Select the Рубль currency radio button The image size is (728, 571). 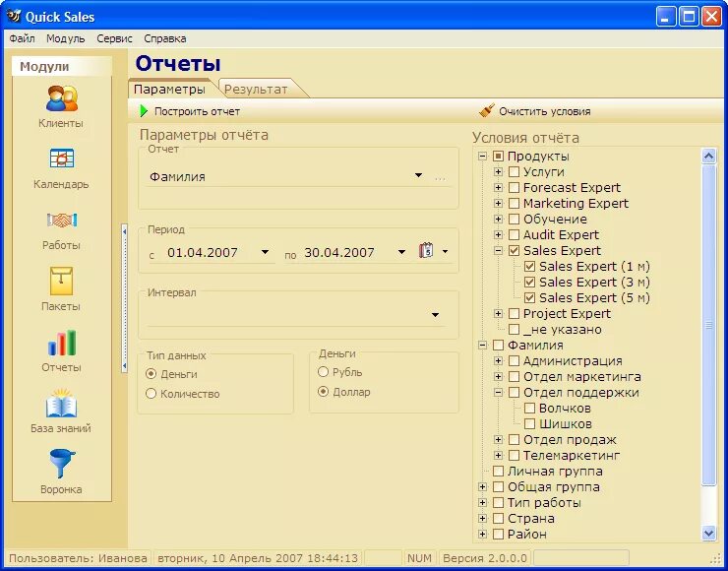(x=323, y=372)
